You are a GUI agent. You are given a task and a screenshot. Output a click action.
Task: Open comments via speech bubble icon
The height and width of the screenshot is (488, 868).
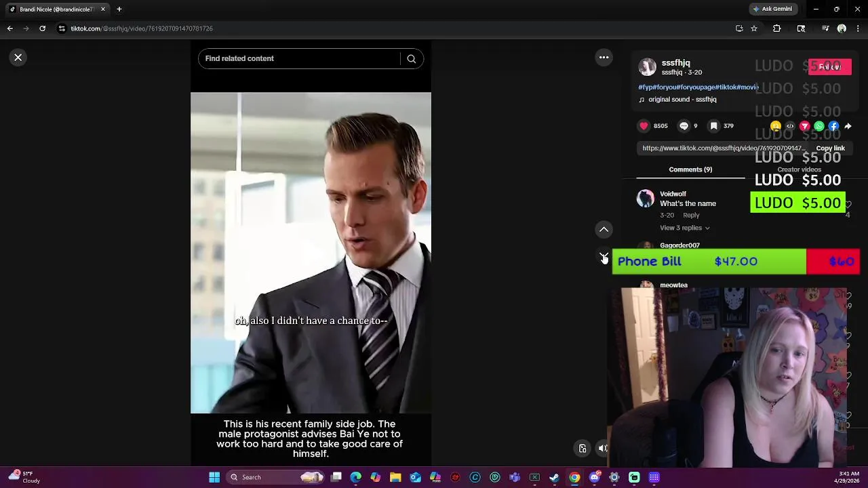tap(684, 126)
